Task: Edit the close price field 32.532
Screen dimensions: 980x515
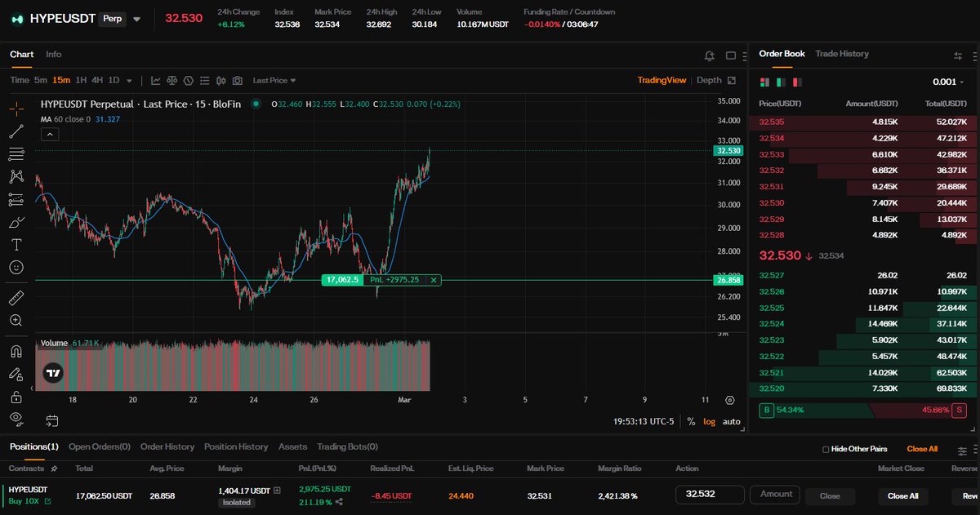Action: (x=710, y=495)
